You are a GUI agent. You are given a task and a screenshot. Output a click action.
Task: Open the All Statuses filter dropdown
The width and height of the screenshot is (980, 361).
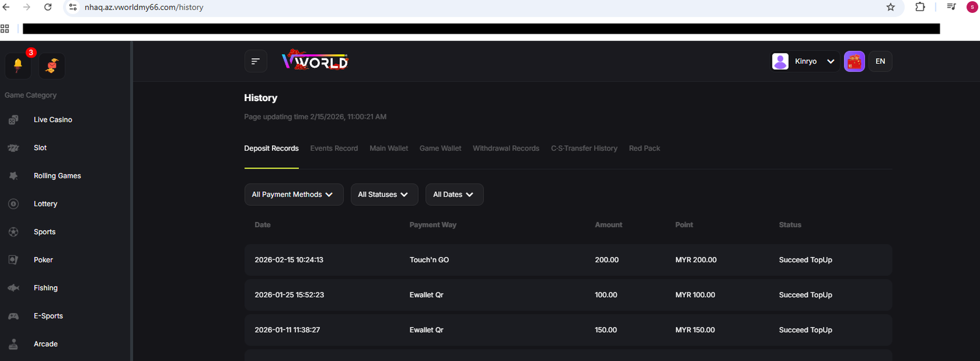[384, 194]
